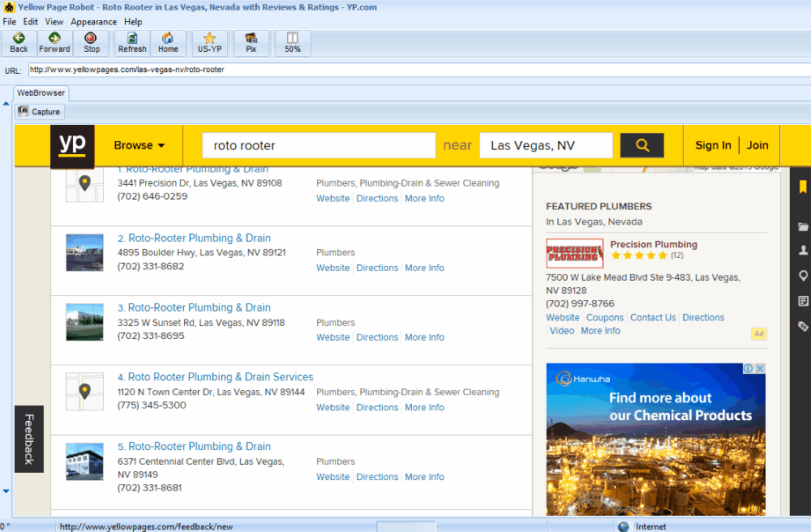This screenshot has width=811, height=532.
Task: Open the person icon in dark sidebar
Action: point(803,251)
